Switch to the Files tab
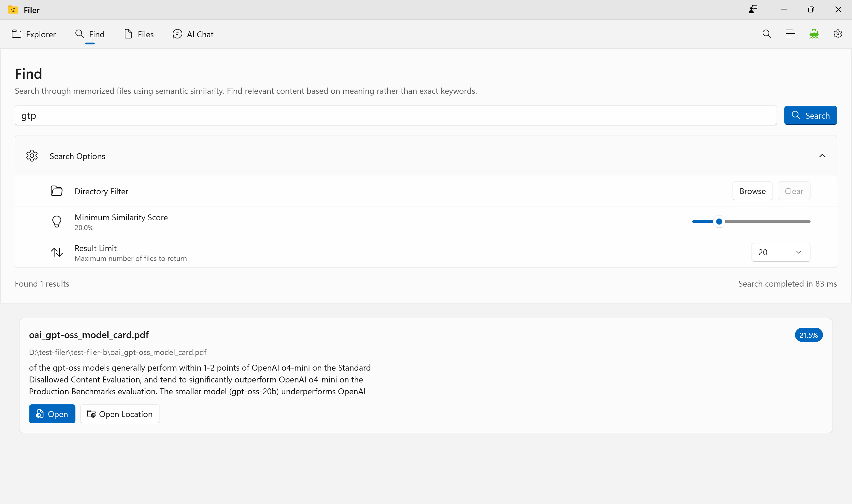This screenshot has width=852, height=504. click(x=138, y=34)
